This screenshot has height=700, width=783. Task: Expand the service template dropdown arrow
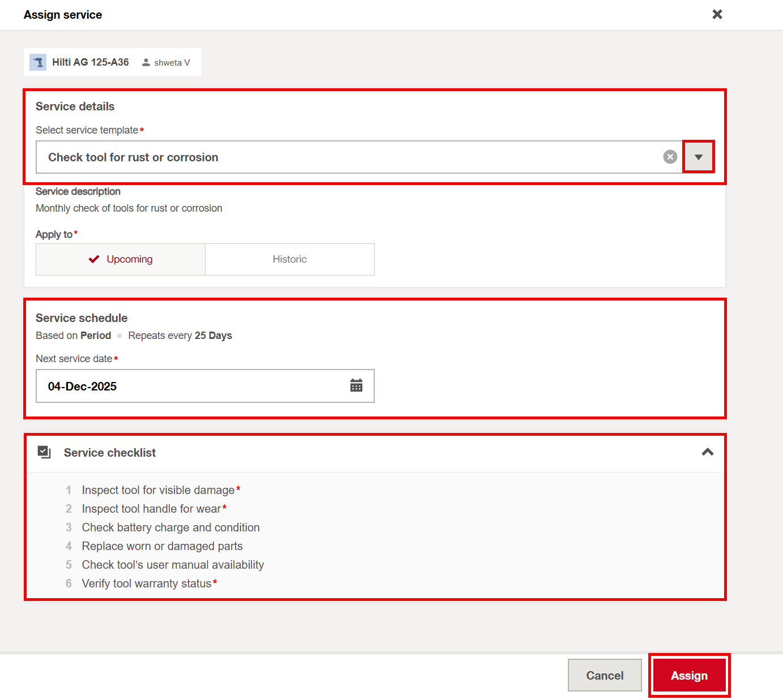click(x=698, y=157)
